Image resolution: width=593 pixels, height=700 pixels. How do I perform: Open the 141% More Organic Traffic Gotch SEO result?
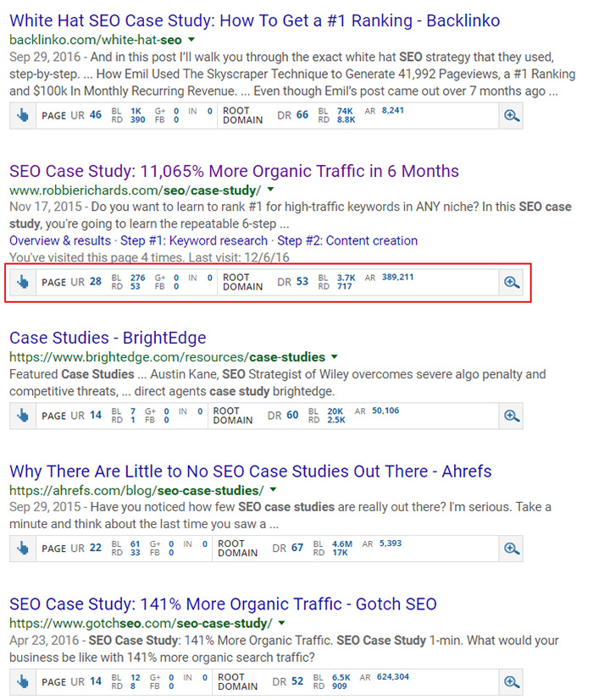click(x=223, y=604)
